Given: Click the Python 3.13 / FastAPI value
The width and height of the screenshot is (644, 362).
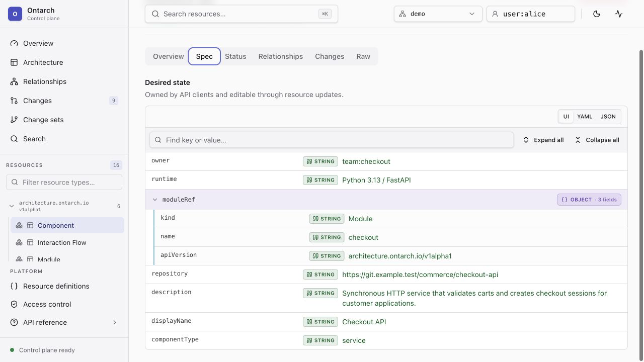Looking at the screenshot, I should (376, 180).
